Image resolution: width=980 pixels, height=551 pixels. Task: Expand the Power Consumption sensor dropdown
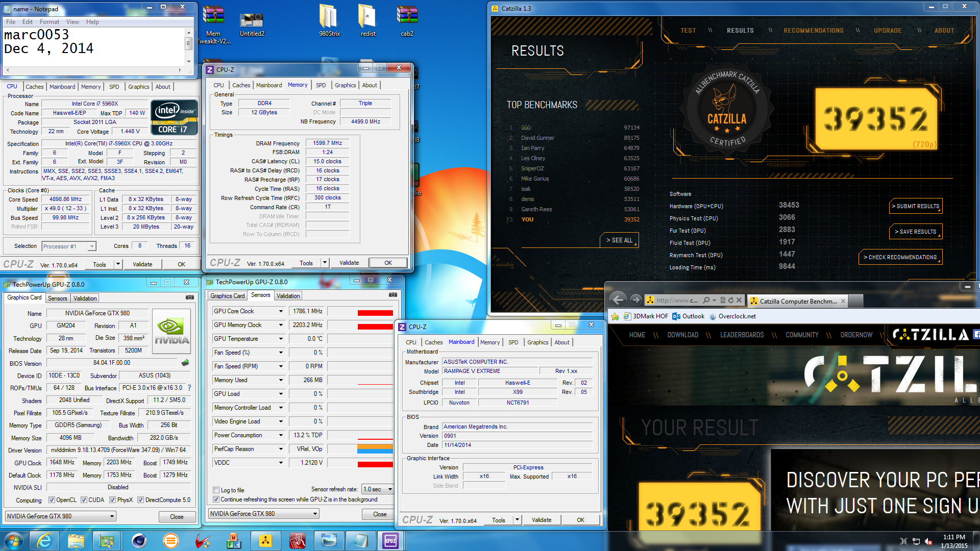(x=280, y=435)
